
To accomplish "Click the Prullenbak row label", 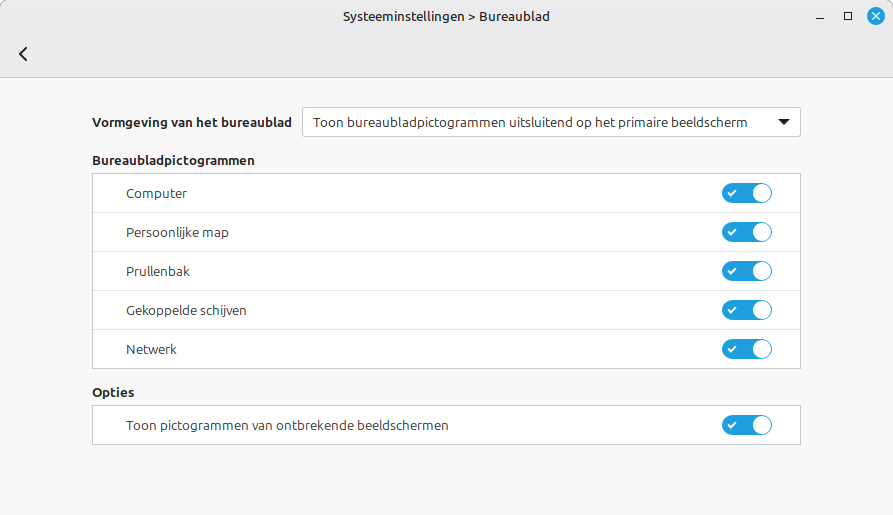I will tap(158, 272).
